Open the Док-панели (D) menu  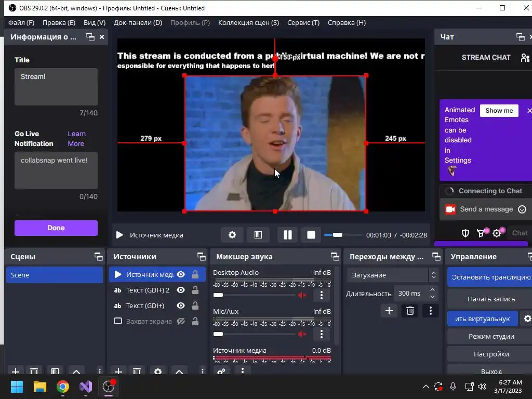point(138,23)
